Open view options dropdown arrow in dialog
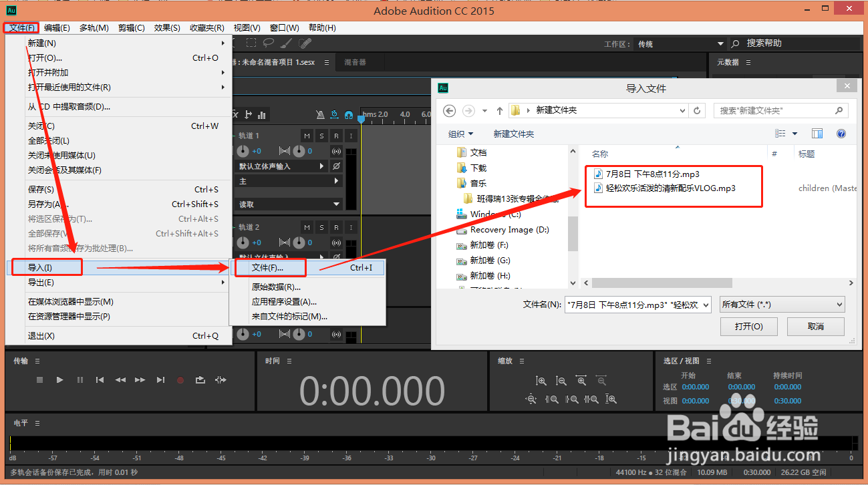The height and width of the screenshot is (485, 868). (x=794, y=134)
